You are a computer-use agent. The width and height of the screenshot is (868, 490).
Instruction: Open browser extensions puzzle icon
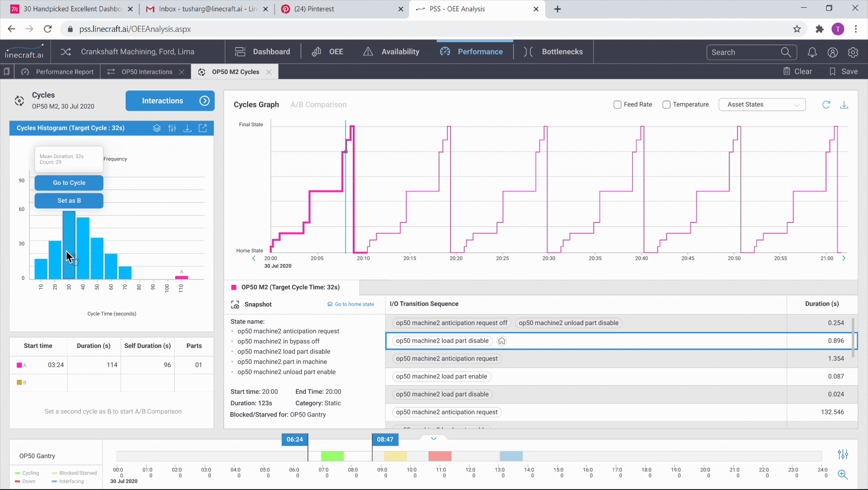coord(819,29)
